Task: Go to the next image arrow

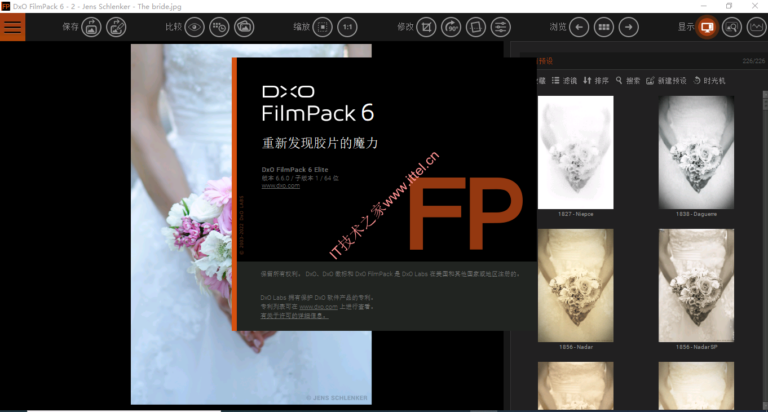Action: pos(629,27)
